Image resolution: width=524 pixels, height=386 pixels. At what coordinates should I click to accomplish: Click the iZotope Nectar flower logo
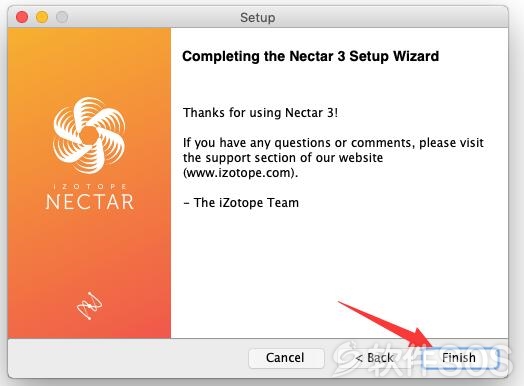click(x=89, y=135)
